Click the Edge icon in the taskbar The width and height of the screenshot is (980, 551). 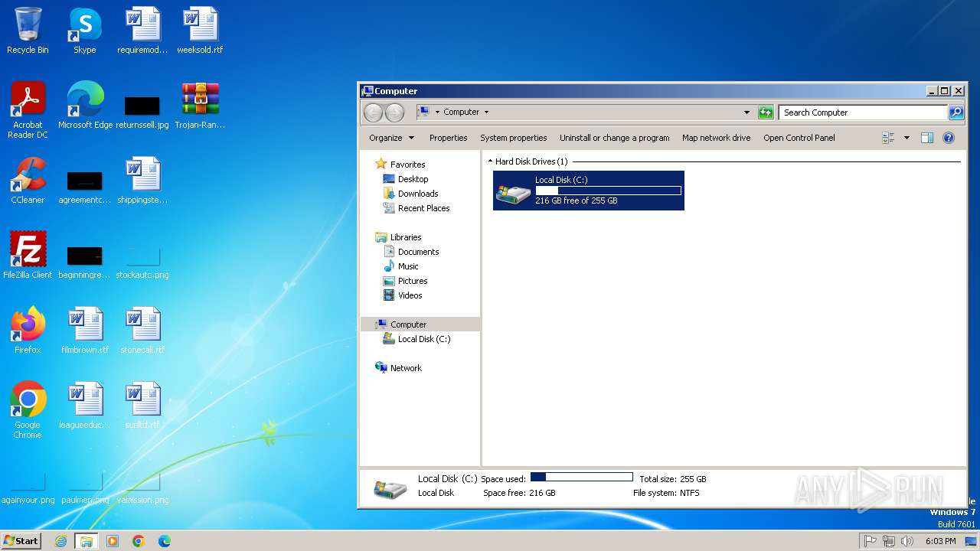pos(165,541)
